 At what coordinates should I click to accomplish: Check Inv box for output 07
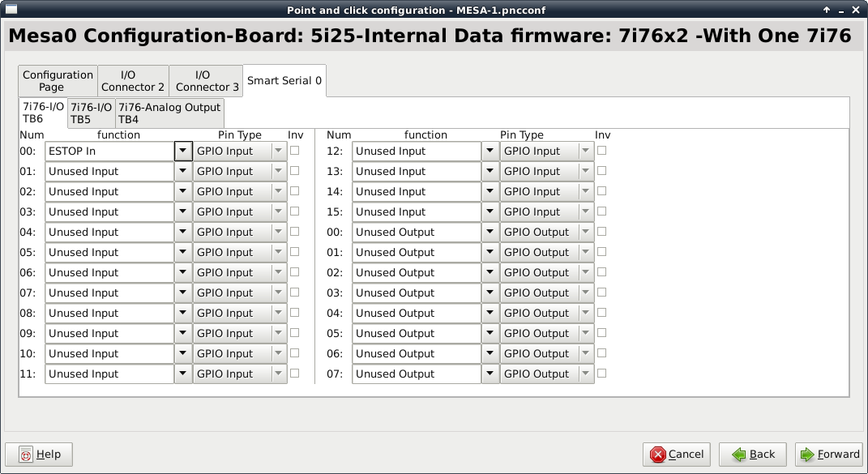[x=601, y=374]
